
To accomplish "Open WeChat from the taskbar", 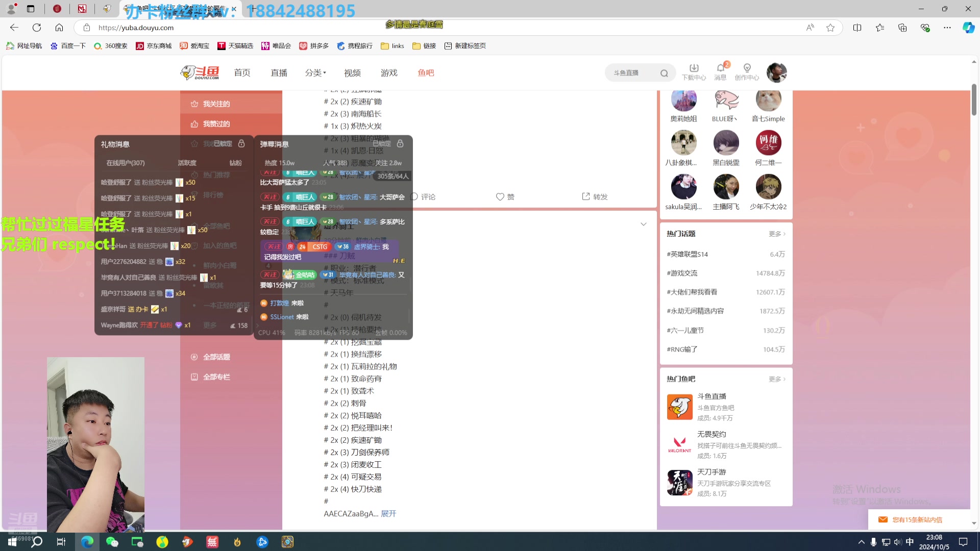I will tap(112, 542).
